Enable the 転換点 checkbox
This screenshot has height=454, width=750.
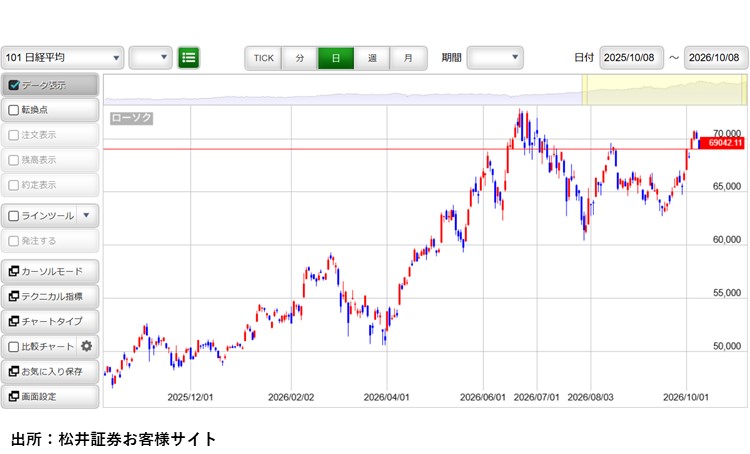coord(14,110)
